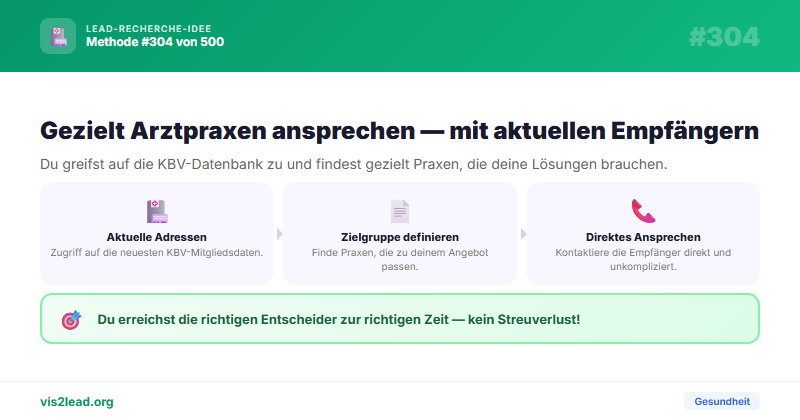
Task: Click the target dart icon
Action: click(71, 319)
